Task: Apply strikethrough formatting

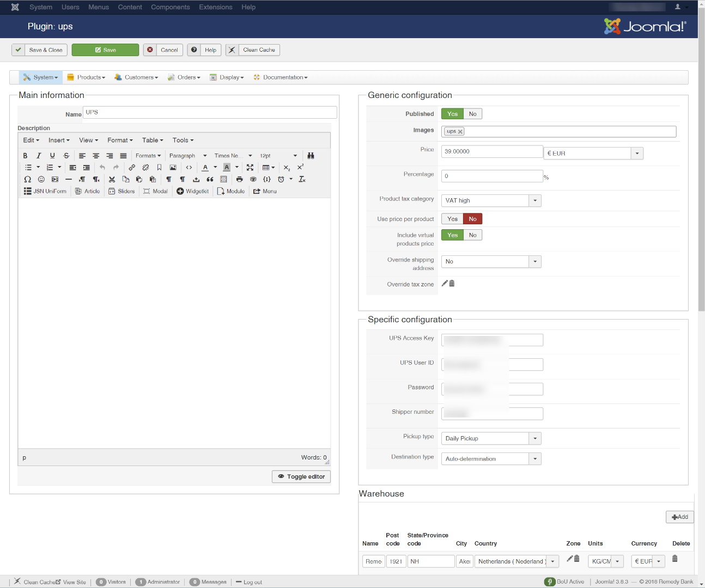Action: 66,156
